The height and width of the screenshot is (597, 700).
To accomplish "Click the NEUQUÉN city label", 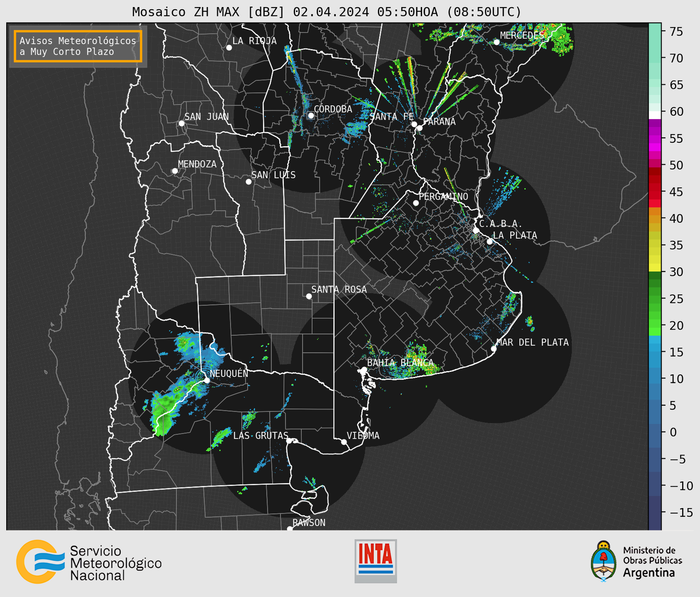I will click(229, 373).
